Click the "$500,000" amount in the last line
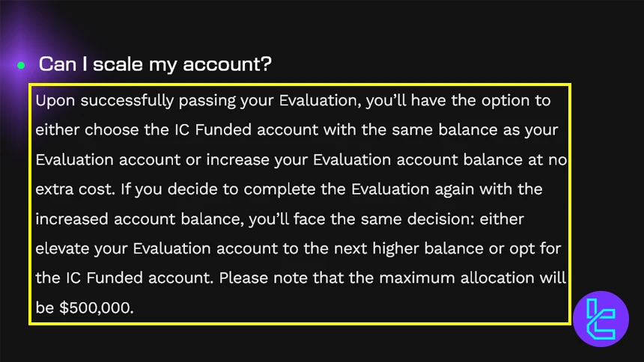This screenshot has height=362, width=644. coord(96,307)
